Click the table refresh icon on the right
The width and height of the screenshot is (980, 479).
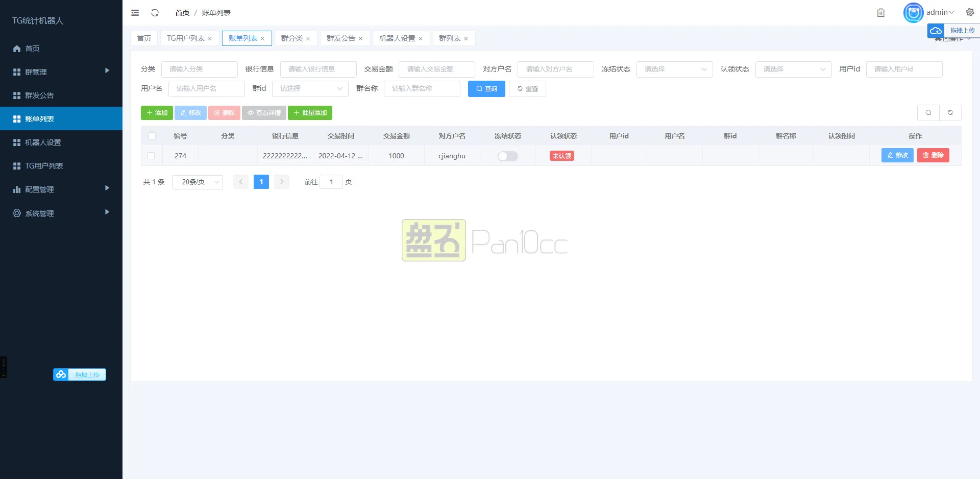950,112
